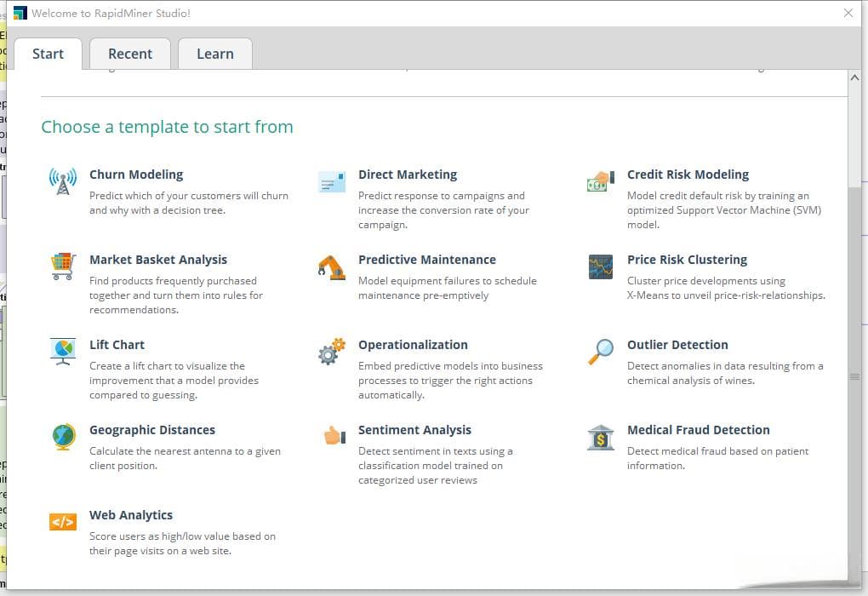Click the Medical Fraud Detection bank icon
This screenshot has height=596, width=868.
[x=600, y=438]
